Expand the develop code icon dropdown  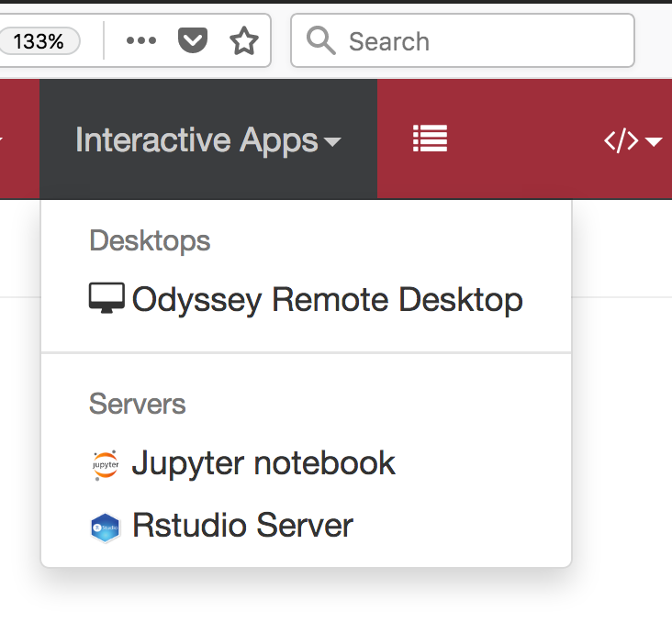(x=633, y=140)
